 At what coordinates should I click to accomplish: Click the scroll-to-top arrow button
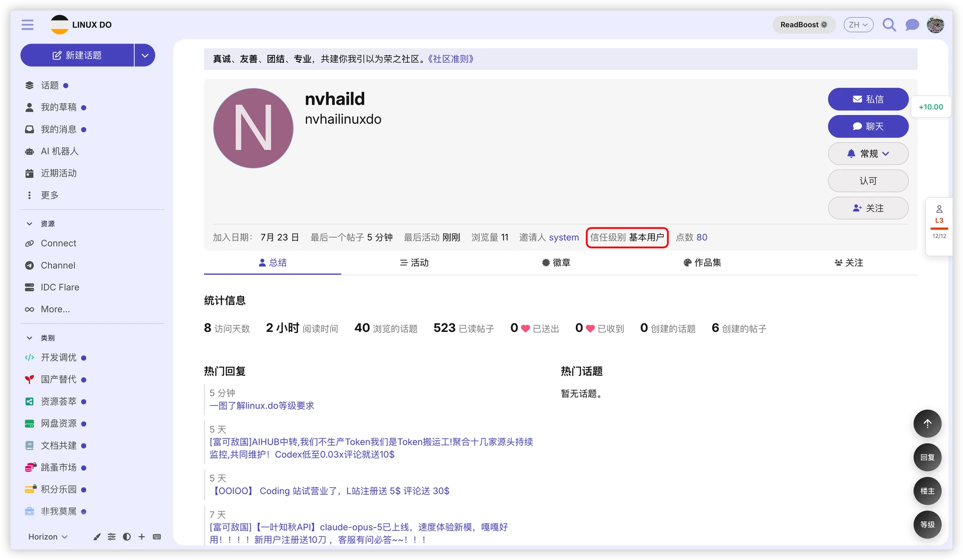click(927, 424)
